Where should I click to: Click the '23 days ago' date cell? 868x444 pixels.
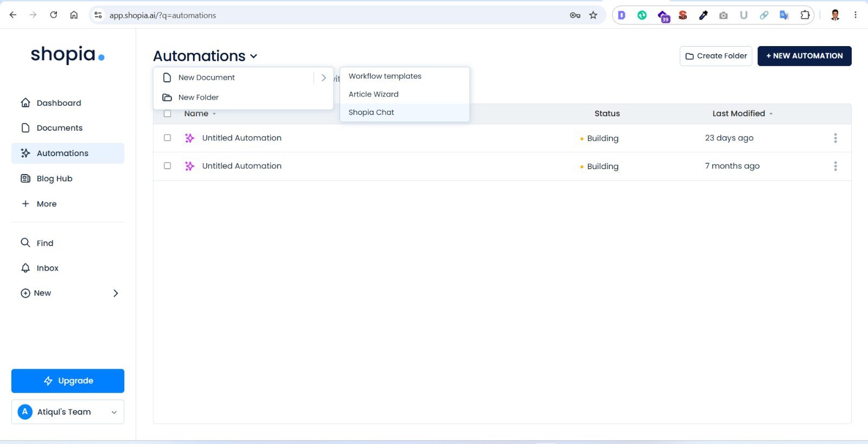729,138
